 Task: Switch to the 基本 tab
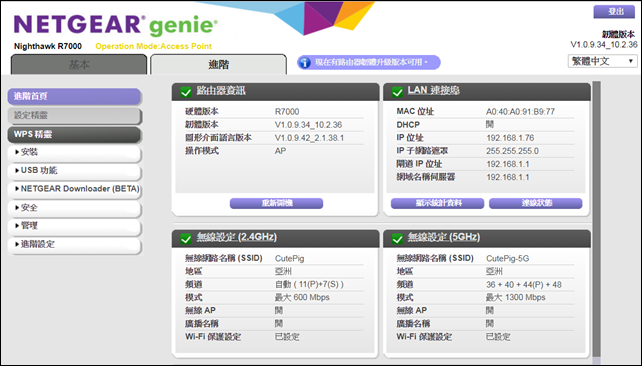tap(79, 65)
